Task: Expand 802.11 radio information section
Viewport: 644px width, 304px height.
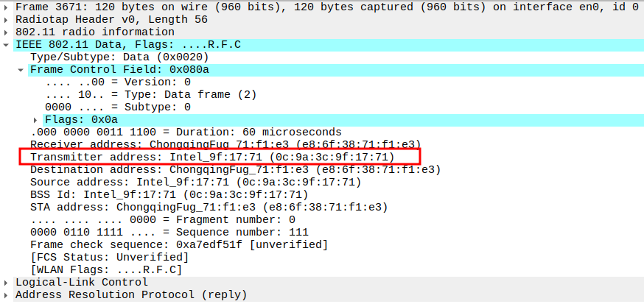Action: 7,32
